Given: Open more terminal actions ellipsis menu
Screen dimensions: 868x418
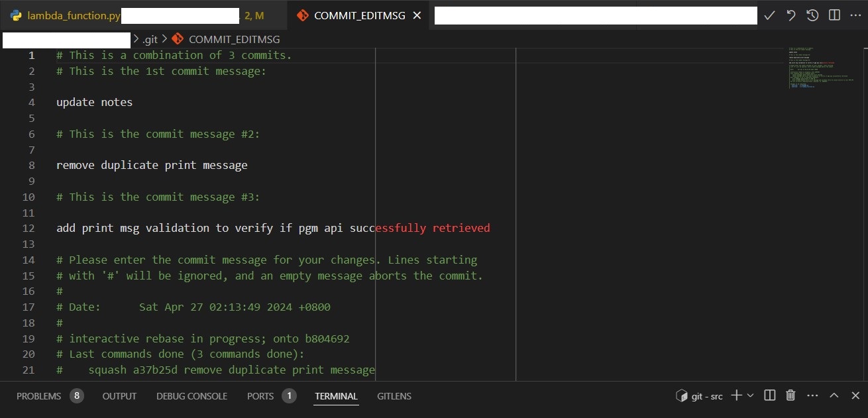Looking at the screenshot, I should pyautogui.click(x=812, y=395).
